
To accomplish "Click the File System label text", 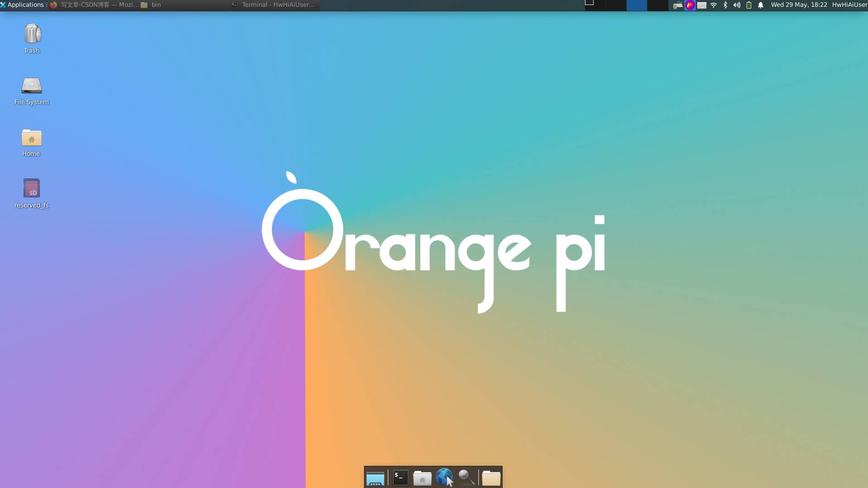I will [x=32, y=102].
